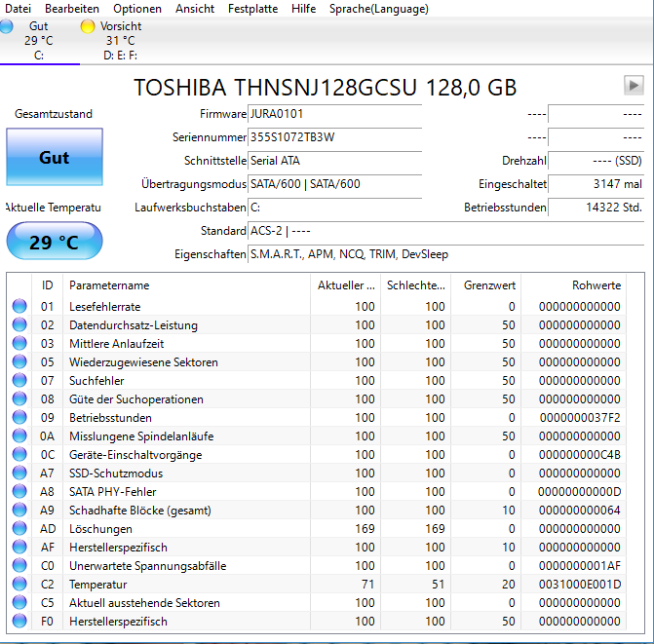
Task: Click status icon of Lesefehlerrate row
Action: click(19, 306)
